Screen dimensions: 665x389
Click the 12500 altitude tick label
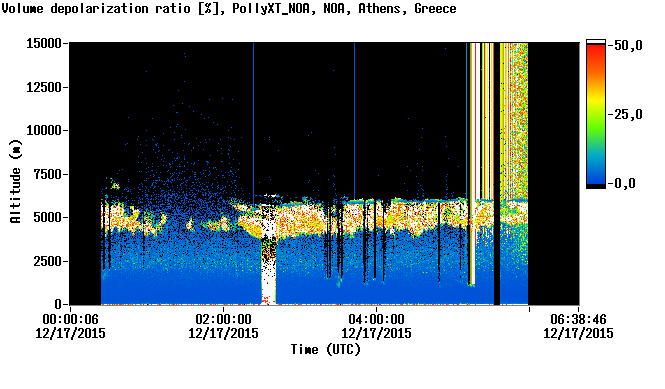click(44, 87)
